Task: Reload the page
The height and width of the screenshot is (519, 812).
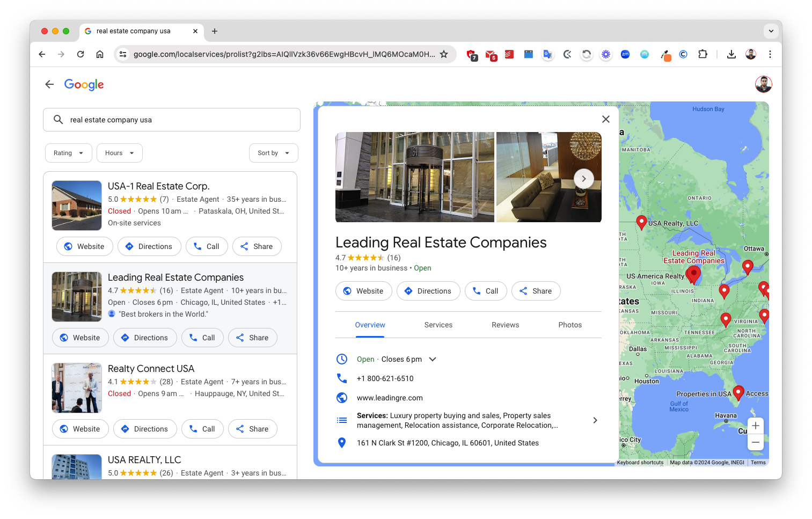Action: (x=81, y=54)
